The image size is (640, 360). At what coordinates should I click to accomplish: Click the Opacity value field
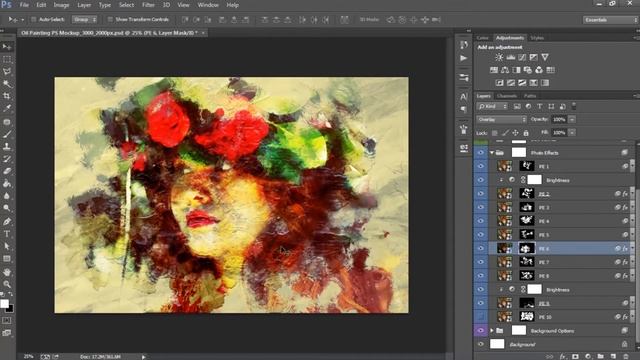click(x=559, y=120)
